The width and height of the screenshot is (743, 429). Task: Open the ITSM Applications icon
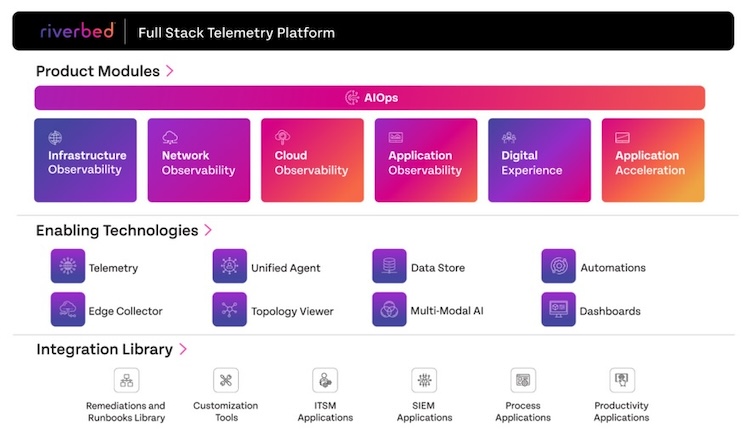pos(325,380)
